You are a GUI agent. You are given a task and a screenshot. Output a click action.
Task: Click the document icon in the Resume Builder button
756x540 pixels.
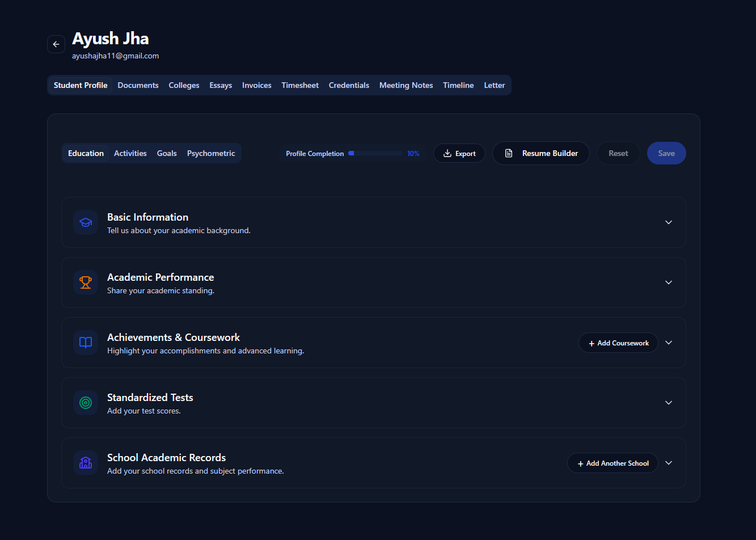pyautogui.click(x=509, y=153)
